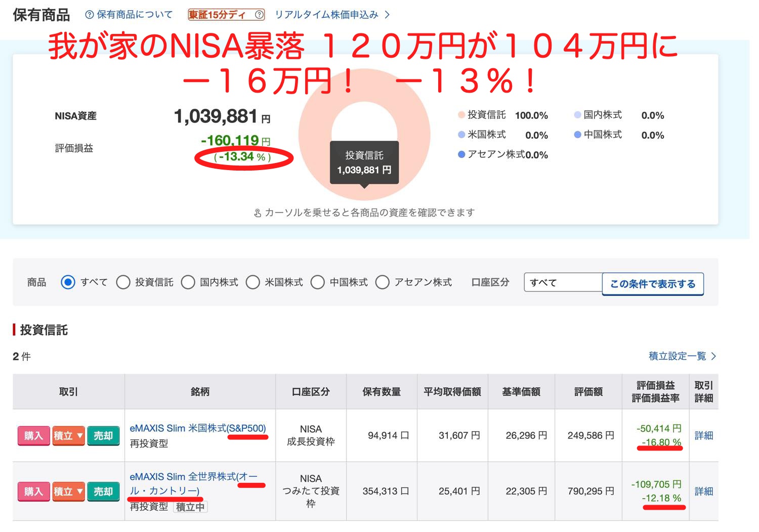Click the 国内株式 legend color dot
This screenshot has width=759, height=532.
[577, 115]
